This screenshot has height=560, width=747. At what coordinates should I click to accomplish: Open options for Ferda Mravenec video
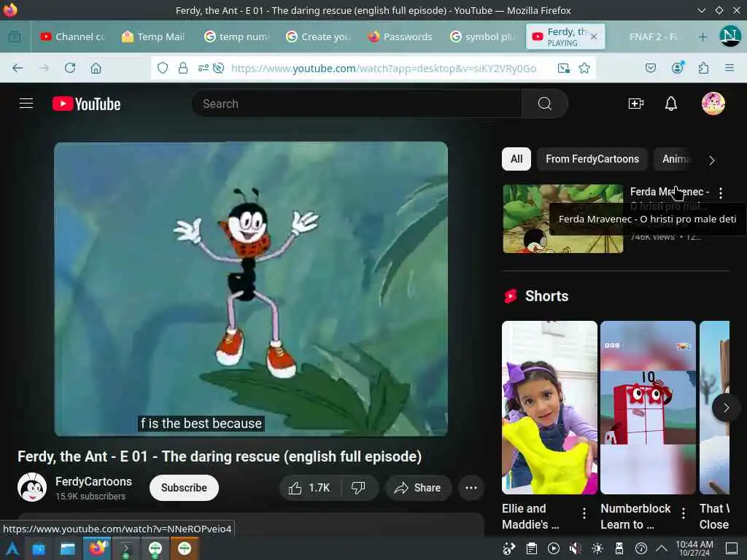720,192
